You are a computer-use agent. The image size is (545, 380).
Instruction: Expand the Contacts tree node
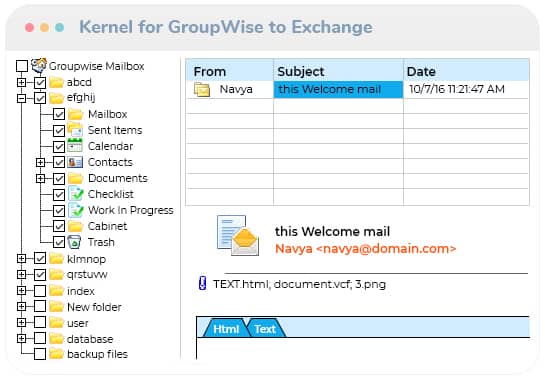[x=40, y=162]
